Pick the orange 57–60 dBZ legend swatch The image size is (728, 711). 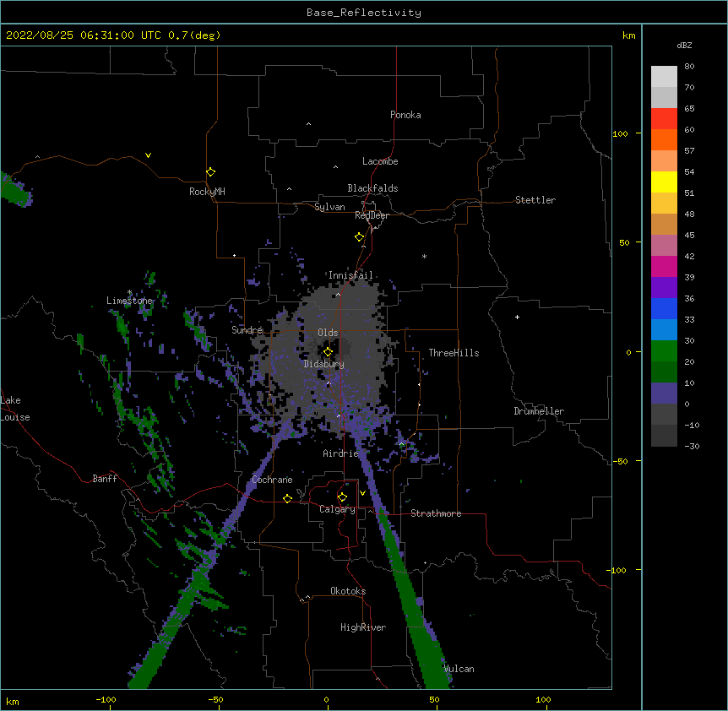point(664,139)
